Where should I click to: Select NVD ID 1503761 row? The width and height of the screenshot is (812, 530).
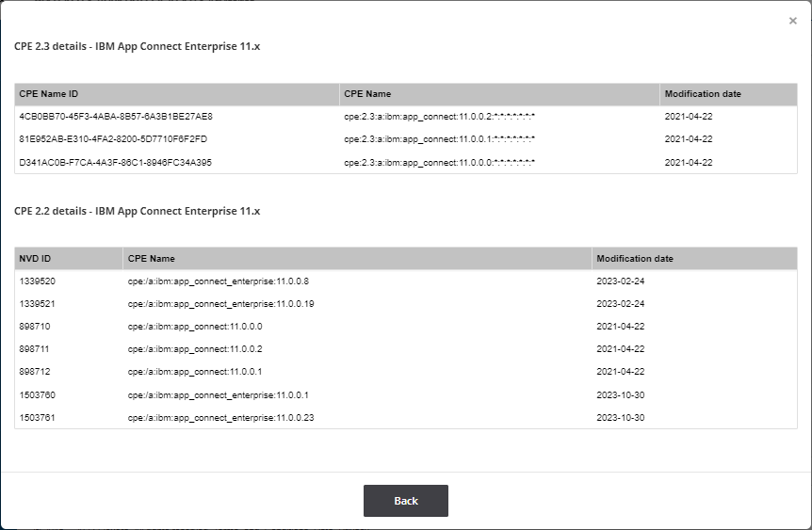tap(406, 418)
